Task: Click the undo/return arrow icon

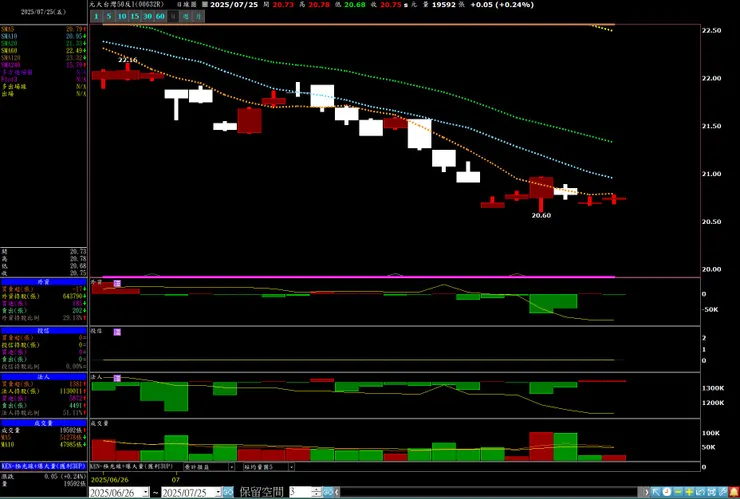Action: [x=701, y=492]
